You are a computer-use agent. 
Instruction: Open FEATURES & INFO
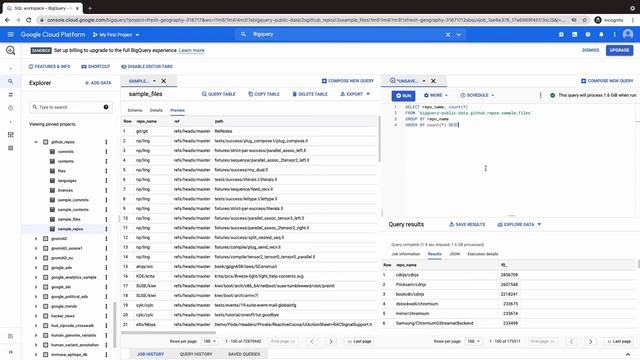(x=49, y=67)
